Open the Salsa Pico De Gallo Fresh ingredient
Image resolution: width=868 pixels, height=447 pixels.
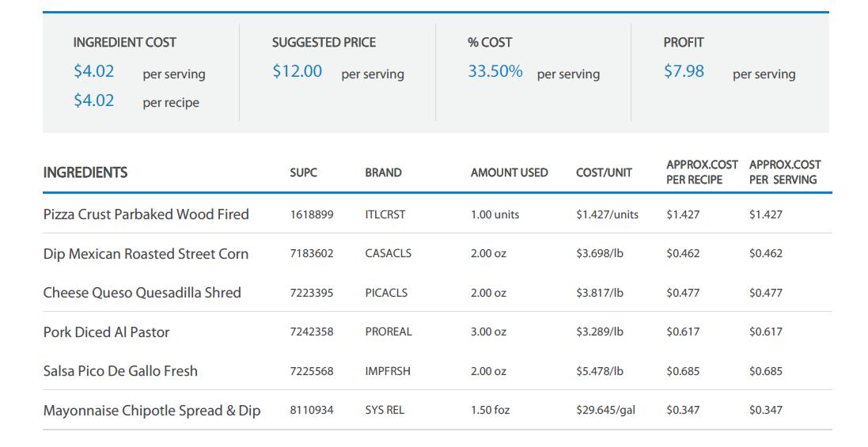pyautogui.click(x=120, y=371)
